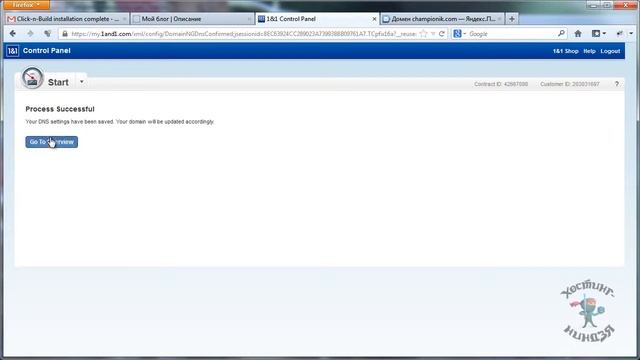Switch to Домен championik.com Яндекс tab

pyautogui.click(x=443, y=19)
